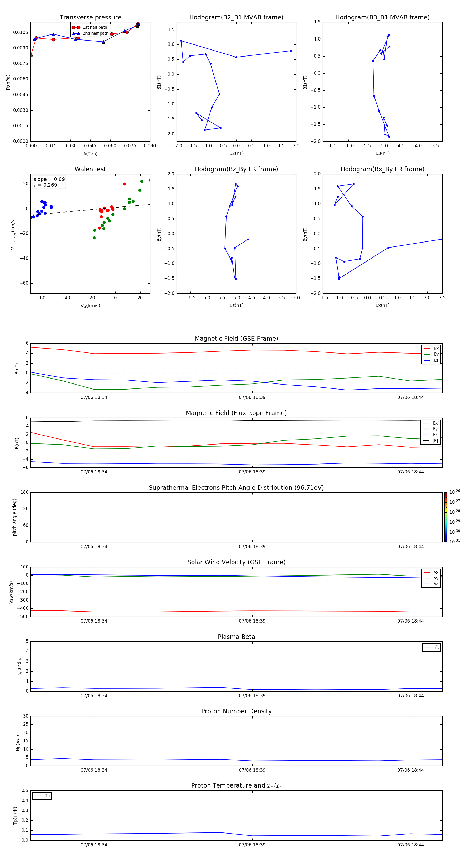Click the 'Proton Temperature and Te/Tp' title
Screen dimensions: 473x868
(x=236, y=786)
